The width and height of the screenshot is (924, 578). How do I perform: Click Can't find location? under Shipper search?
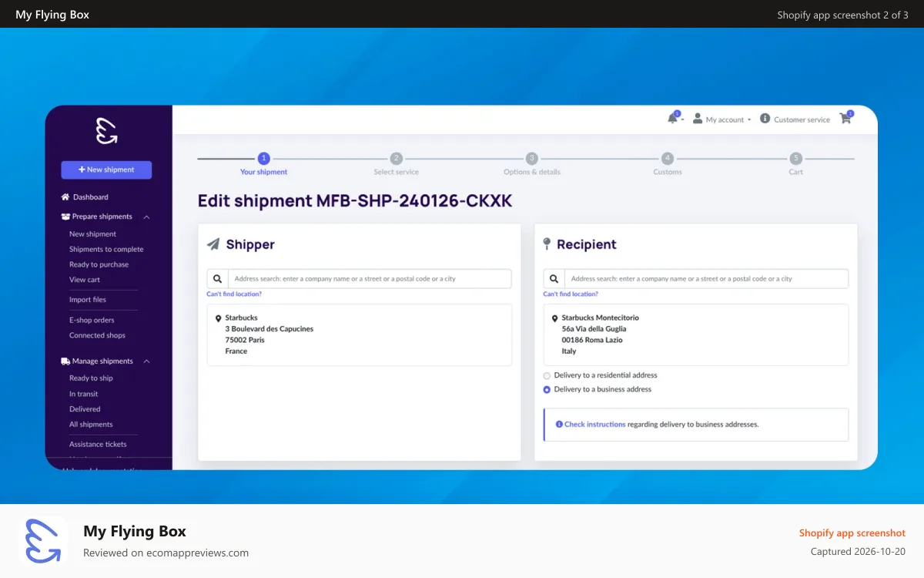[234, 294]
